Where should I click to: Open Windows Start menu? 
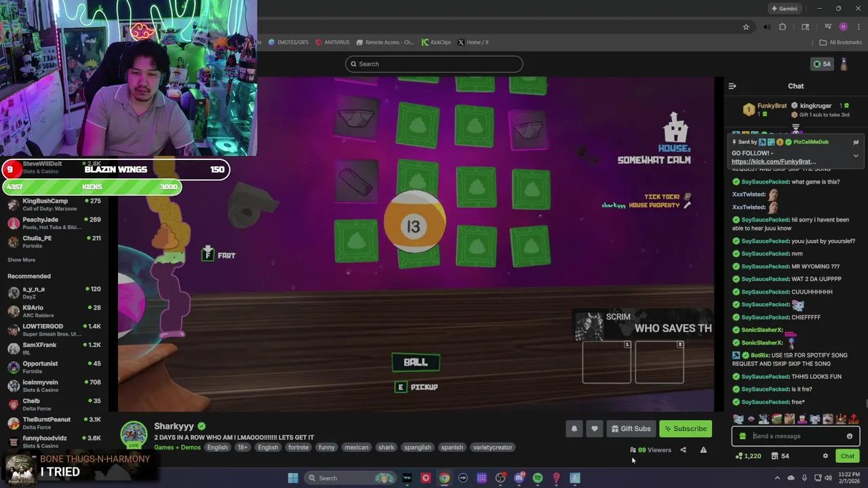[293, 478]
